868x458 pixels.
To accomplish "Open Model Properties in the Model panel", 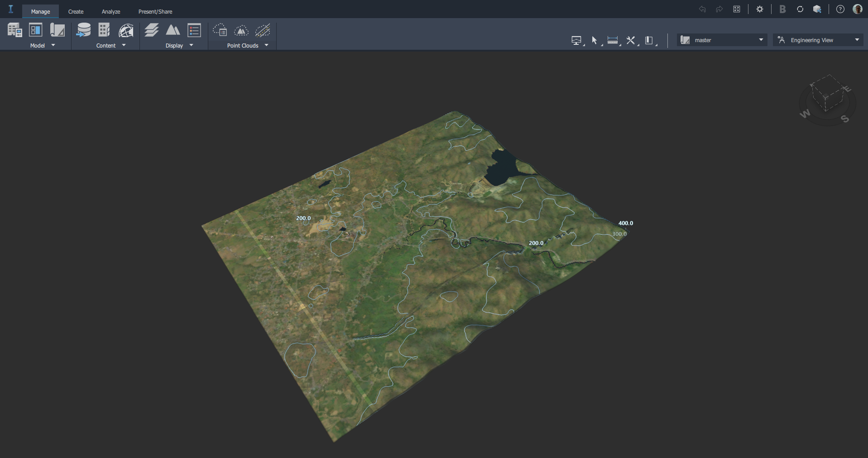I will click(x=35, y=30).
